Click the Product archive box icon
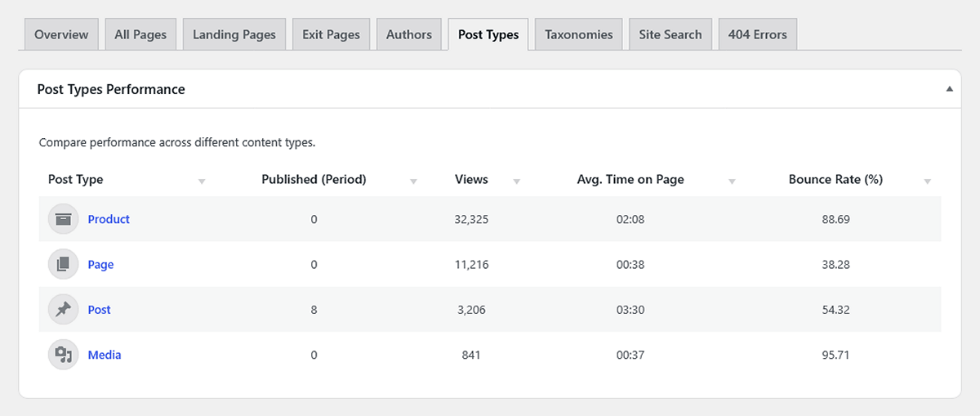Image resolution: width=980 pixels, height=416 pixels. click(63, 219)
